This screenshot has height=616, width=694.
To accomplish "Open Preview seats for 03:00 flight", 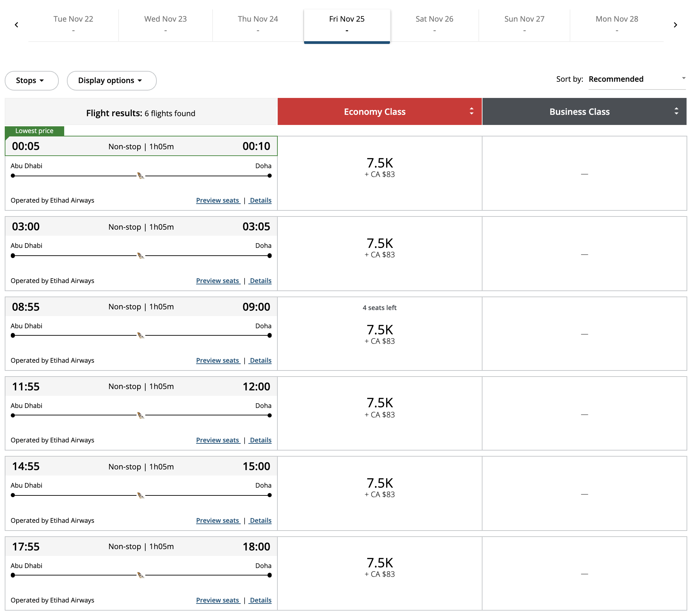I will pyautogui.click(x=218, y=281).
